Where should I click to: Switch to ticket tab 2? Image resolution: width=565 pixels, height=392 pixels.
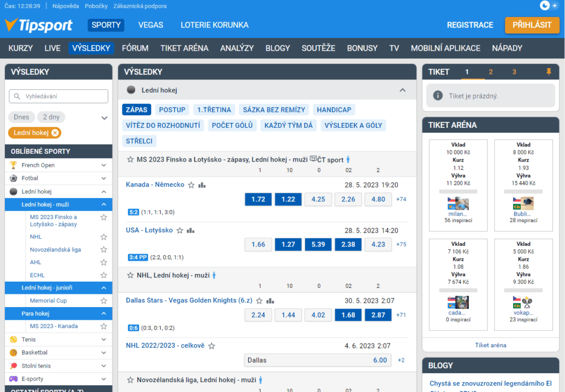[491, 72]
